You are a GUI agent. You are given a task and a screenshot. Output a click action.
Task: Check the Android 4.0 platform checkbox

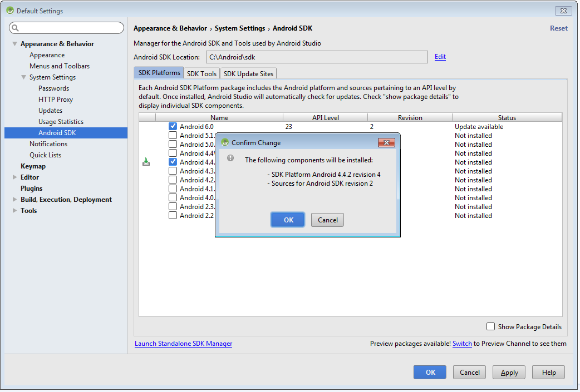173,197
